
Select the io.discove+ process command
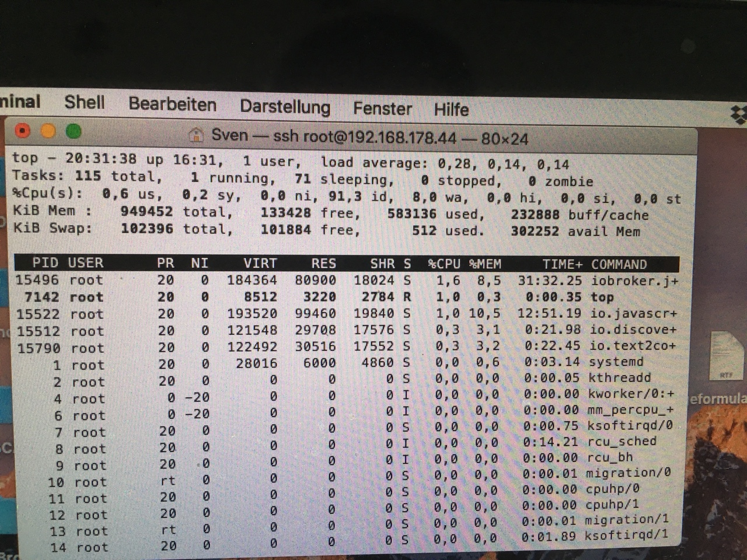(634, 330)
